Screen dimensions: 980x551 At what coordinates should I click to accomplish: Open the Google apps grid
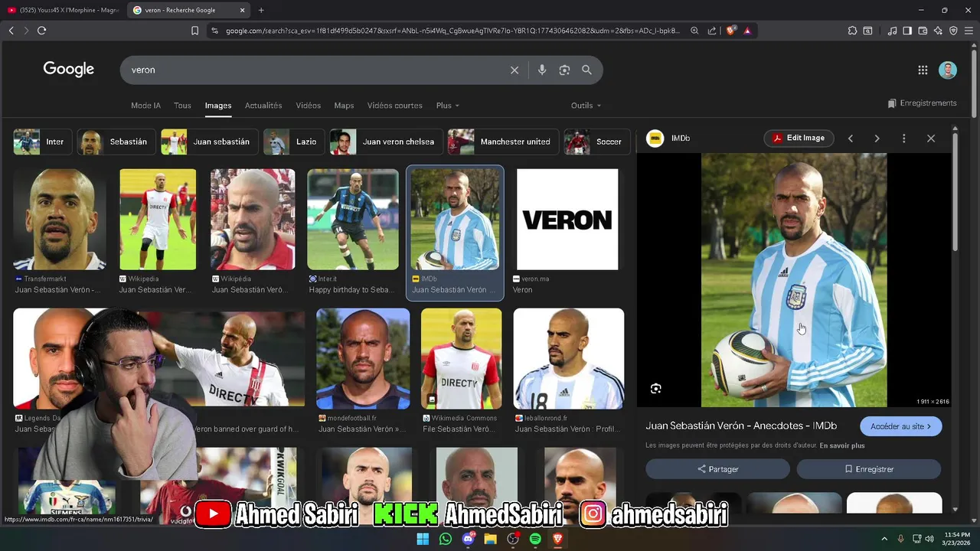click(x=923, y=70)
